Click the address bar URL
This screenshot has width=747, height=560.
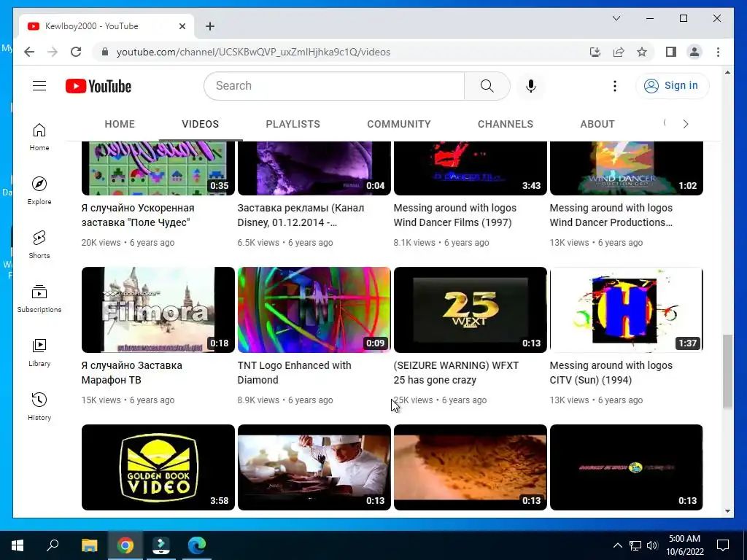(253, 52)
